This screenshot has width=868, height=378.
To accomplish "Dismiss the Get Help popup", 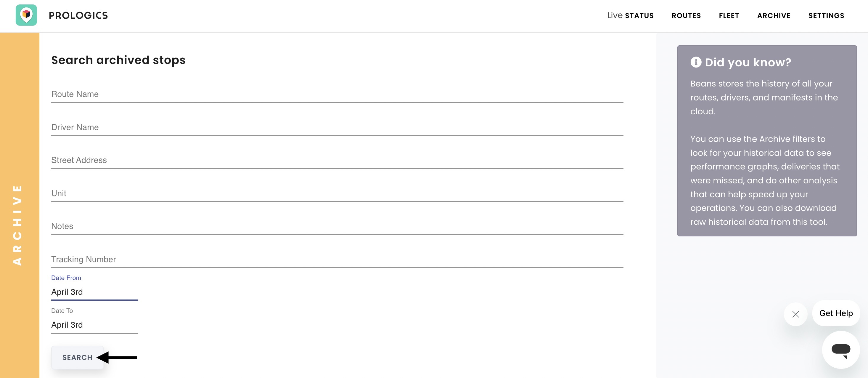I will 795,314.
